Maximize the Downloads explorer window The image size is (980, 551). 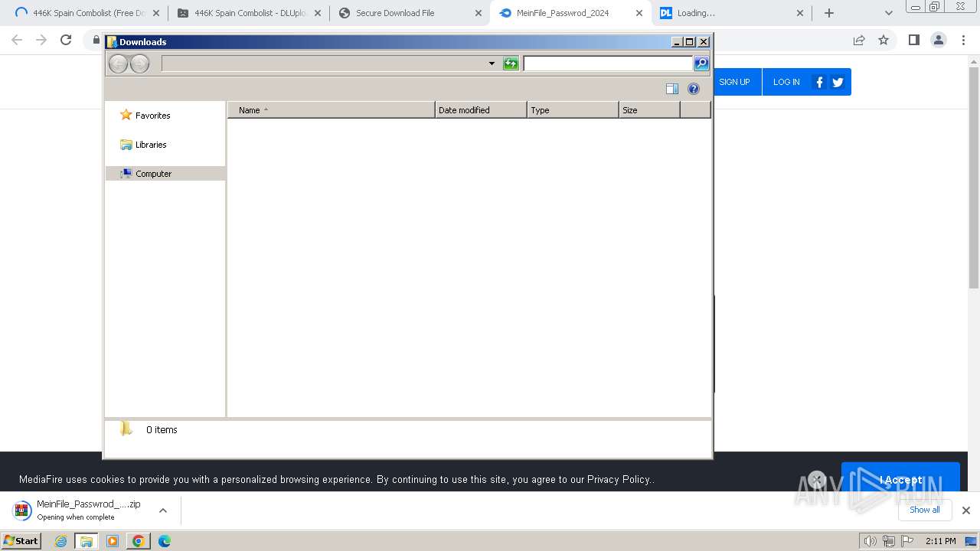tap(689, 42)
